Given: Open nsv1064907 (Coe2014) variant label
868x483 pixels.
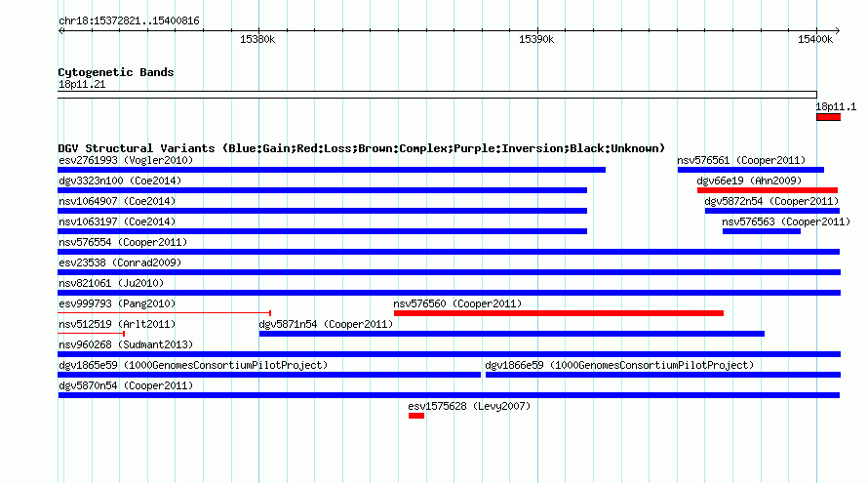Looking at the screenshot, I should tap(117, 201).
